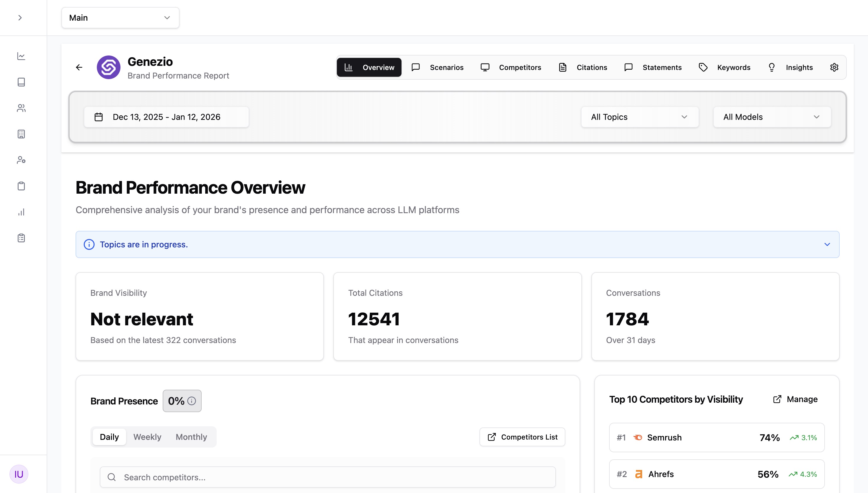Click the building/company icon in the sidebar

pyautogui.click(x=21, y=134)
